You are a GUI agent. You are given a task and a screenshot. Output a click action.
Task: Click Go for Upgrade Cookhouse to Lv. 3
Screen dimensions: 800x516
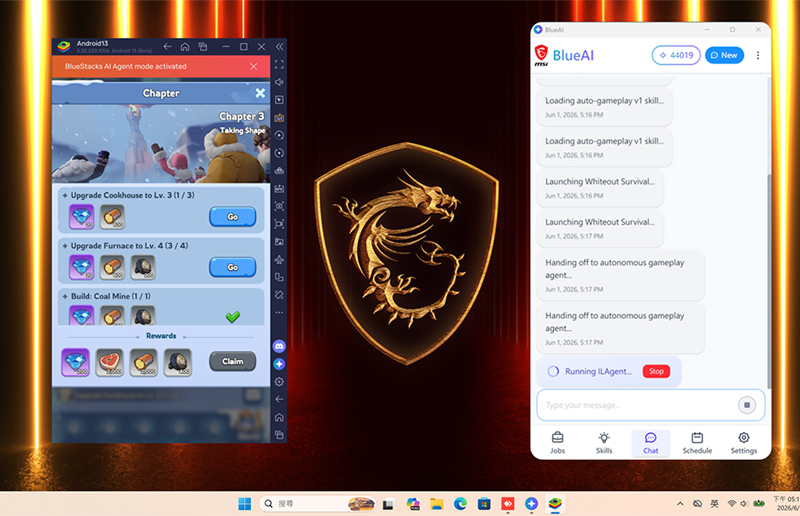[x=233, y=217]
